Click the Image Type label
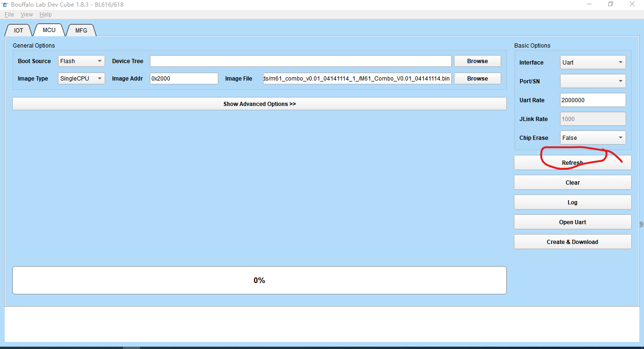Viewport: 644px width, 349px height. click(33, 79)
